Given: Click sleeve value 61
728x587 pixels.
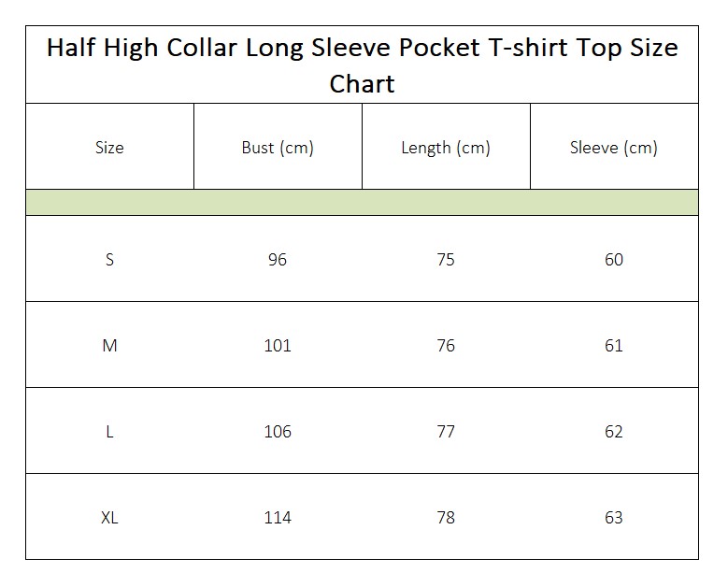Looking at the screenshot, I should (614, 346).
